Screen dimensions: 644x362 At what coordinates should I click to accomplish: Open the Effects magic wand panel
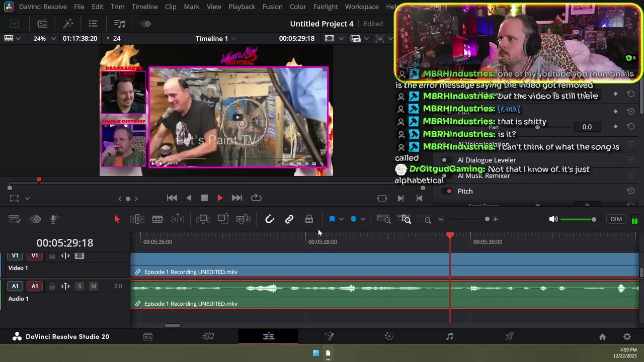point(68,24)
